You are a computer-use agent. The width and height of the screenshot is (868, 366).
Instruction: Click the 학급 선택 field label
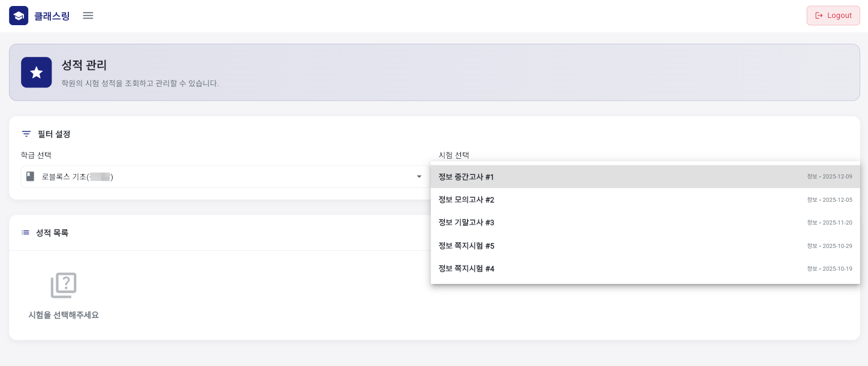(36, 155)
